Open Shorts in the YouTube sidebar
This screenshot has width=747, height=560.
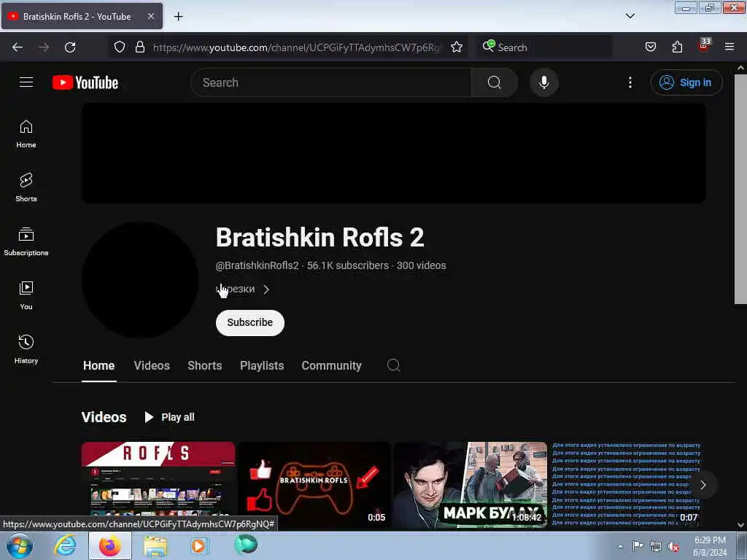coord(26,187)
